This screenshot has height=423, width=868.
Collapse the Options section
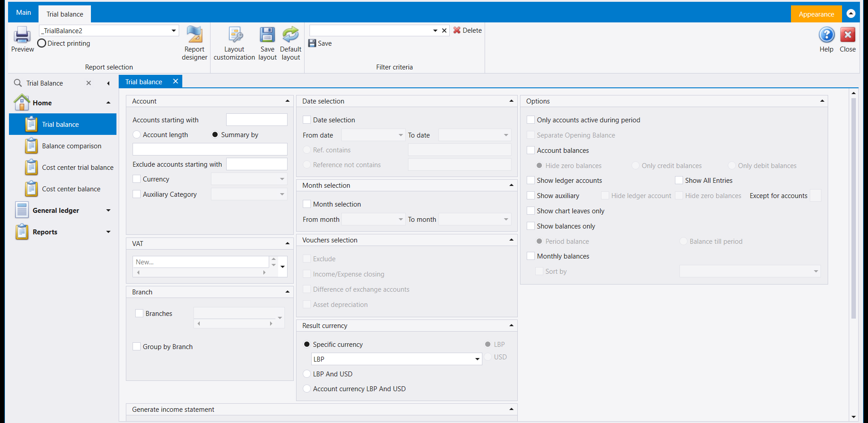822,101
